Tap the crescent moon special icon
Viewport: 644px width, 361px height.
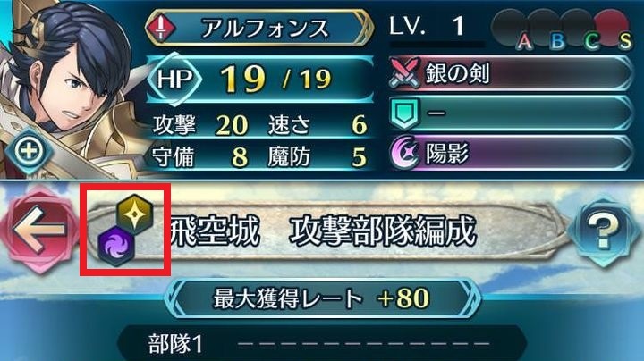click(404, 153)
